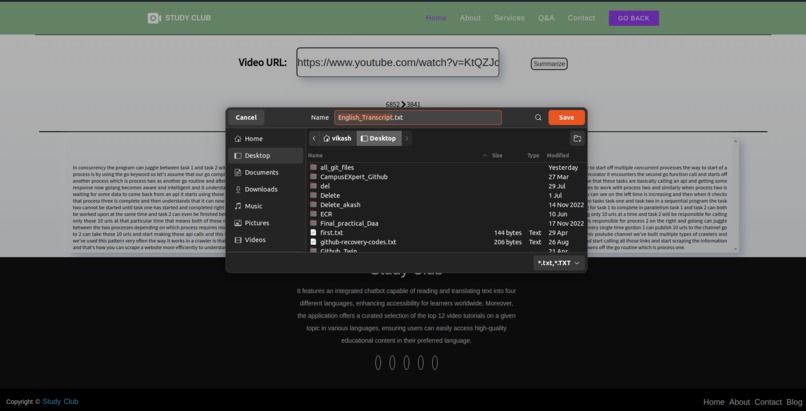
Task: Go to the previous path with the back chevron
Action: click(x=314, y=139)
